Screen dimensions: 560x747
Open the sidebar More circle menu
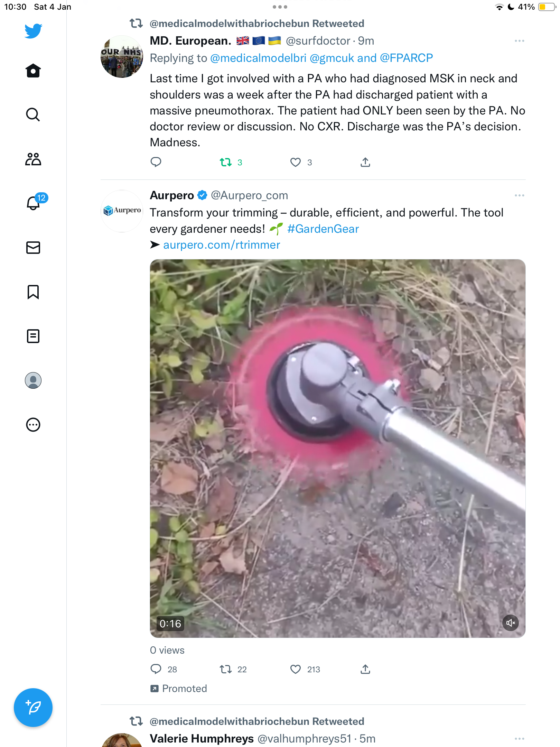click(33, 425)
